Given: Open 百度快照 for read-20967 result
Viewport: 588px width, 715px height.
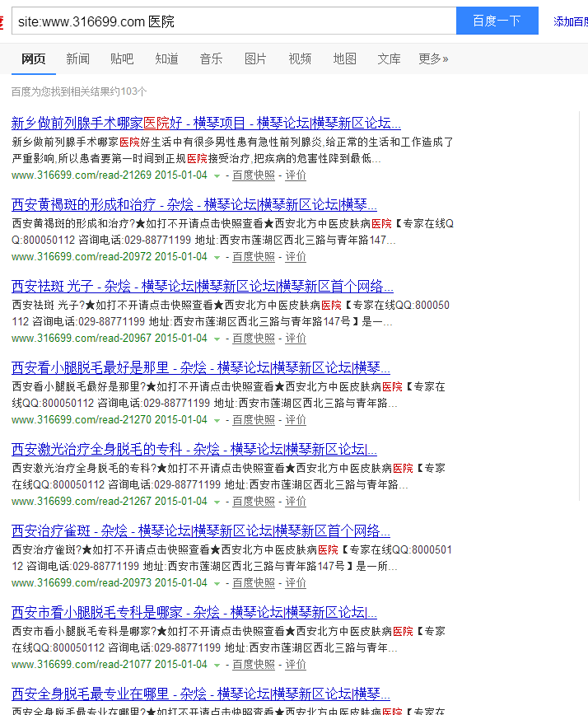Looking at the screenshot, I should pyautogui.click(x=254, y=339).
